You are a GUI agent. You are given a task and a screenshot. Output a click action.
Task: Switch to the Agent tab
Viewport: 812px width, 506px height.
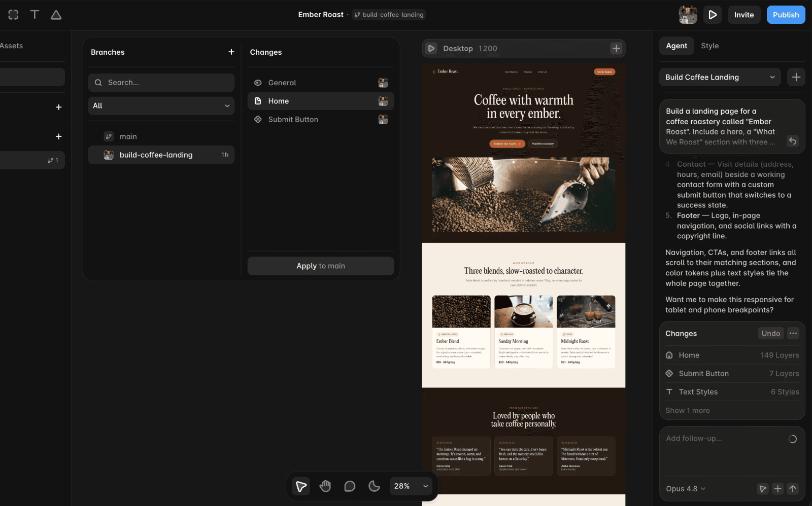tap(676, 46)
